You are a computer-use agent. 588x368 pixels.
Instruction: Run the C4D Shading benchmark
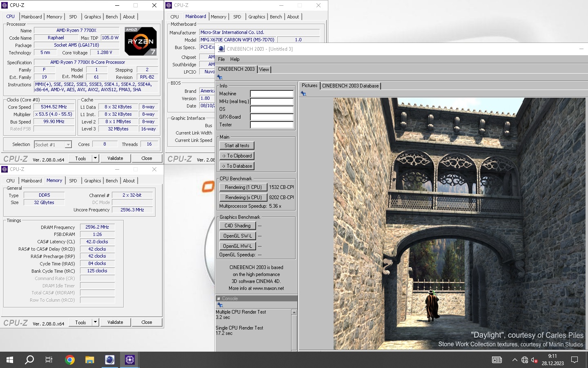point(238,226)
